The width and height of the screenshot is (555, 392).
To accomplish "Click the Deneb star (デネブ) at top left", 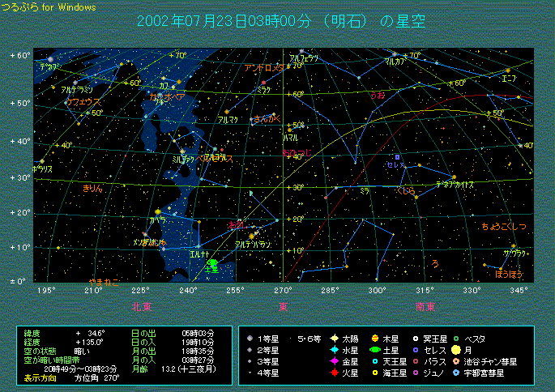I will point(50,59).
